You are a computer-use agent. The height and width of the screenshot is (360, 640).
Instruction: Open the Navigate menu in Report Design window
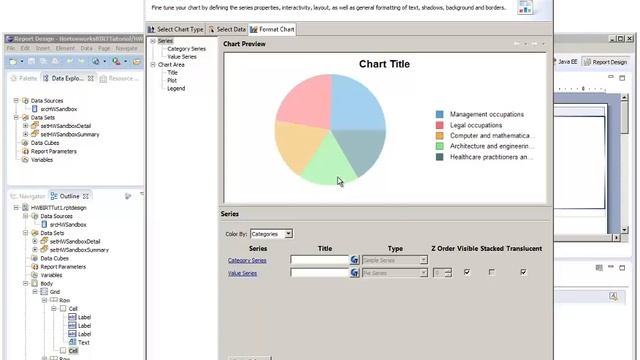click(127, 48)
